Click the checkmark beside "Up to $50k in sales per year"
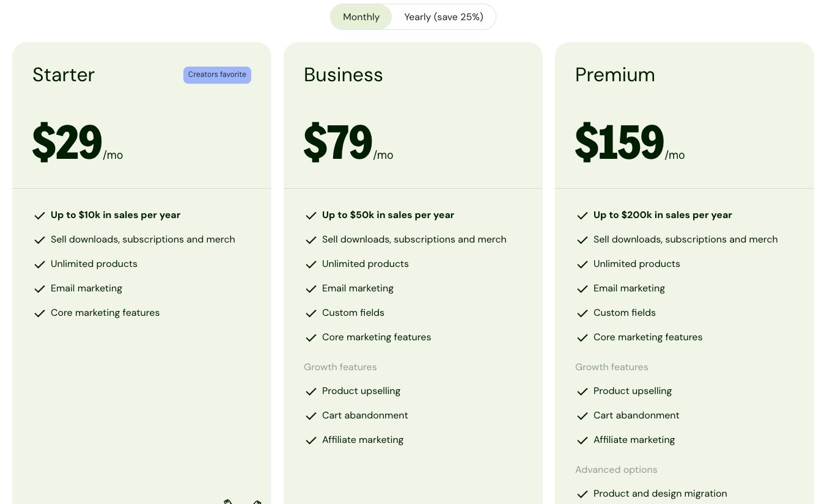This screenshot has width=827, height=504. [x=311, y=216]
